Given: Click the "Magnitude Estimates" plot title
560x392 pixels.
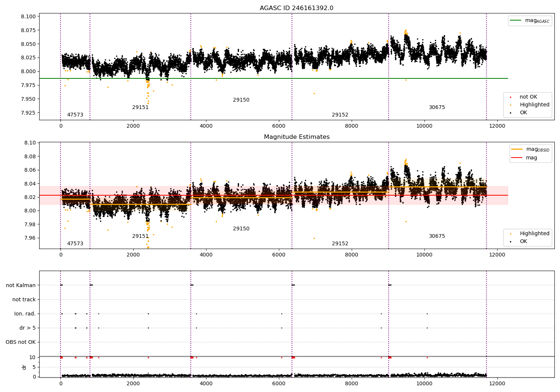Looking at the screenshot, I should (x=296, y=137).
